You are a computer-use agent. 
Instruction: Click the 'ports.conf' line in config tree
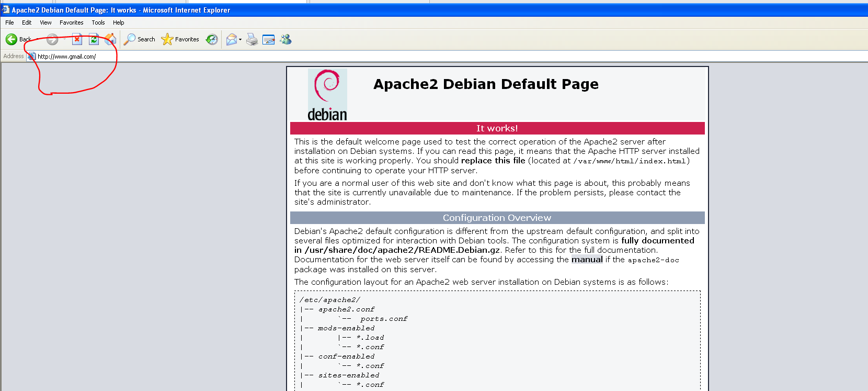click(384, 319)
